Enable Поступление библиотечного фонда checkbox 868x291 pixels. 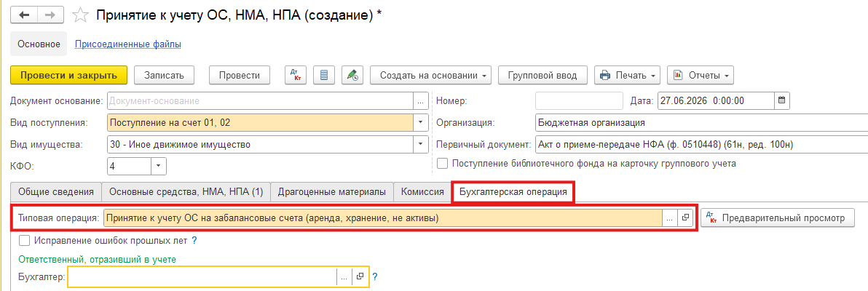(x=442, y=164)
